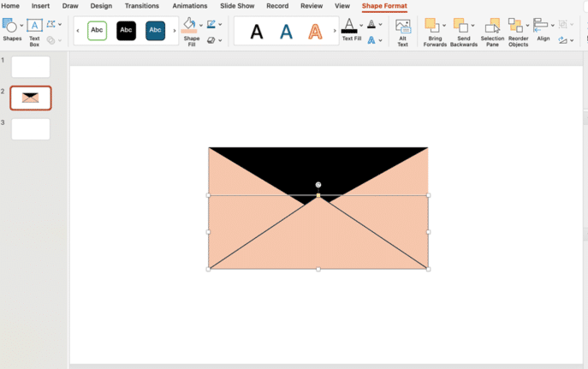Open the Shapes gallery
The width and height of the screenshot is (588, 369).
[x=11, y=27]
